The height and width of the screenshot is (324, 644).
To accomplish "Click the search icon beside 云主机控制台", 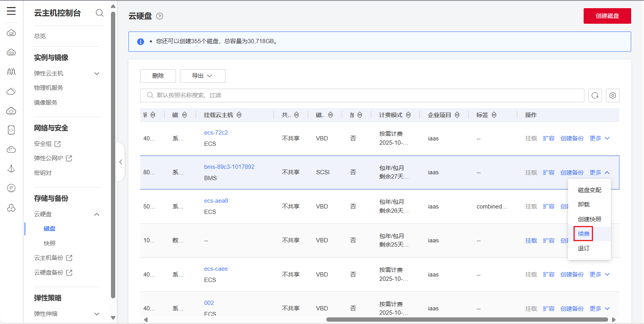I will [100, 13].
